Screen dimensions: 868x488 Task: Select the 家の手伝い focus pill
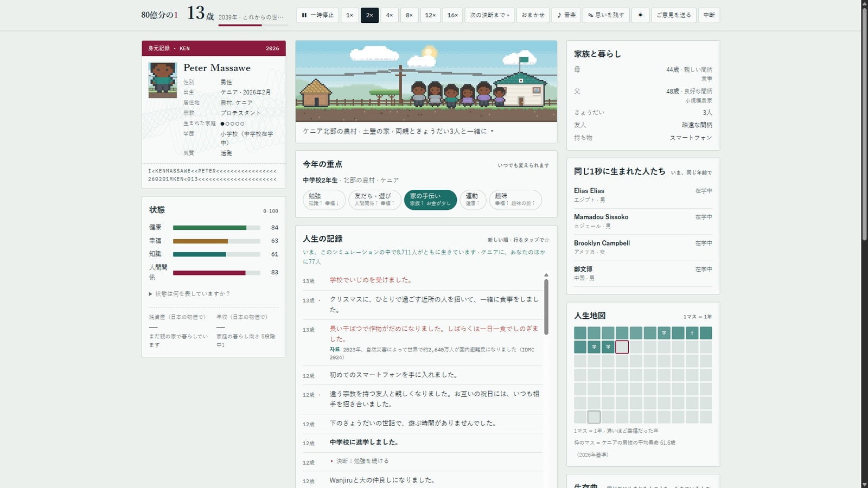click(430, 200)
